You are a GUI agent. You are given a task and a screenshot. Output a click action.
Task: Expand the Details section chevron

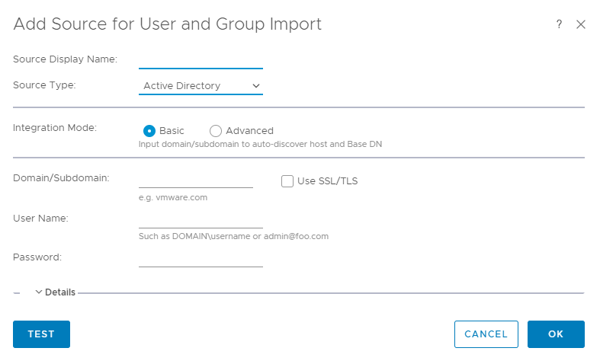tap(39, 292)
